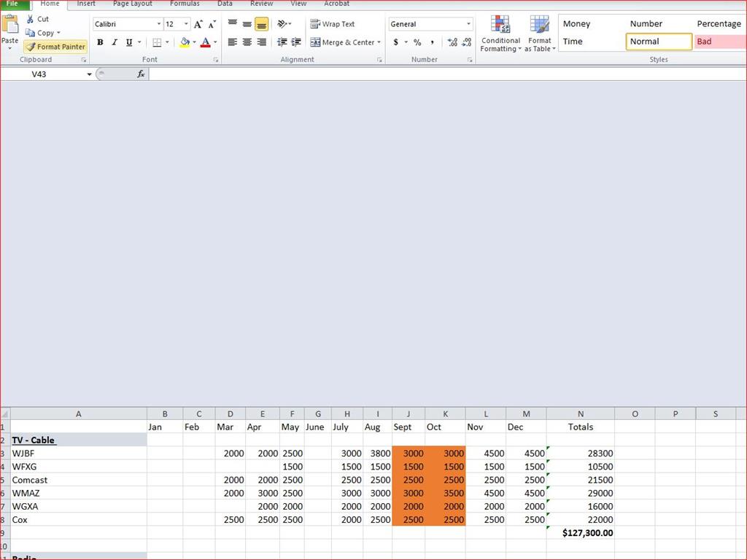Set Middle Align vertical alignment
Screen dimensions: 747x560
pyautogui.click(x=247, y=24)
